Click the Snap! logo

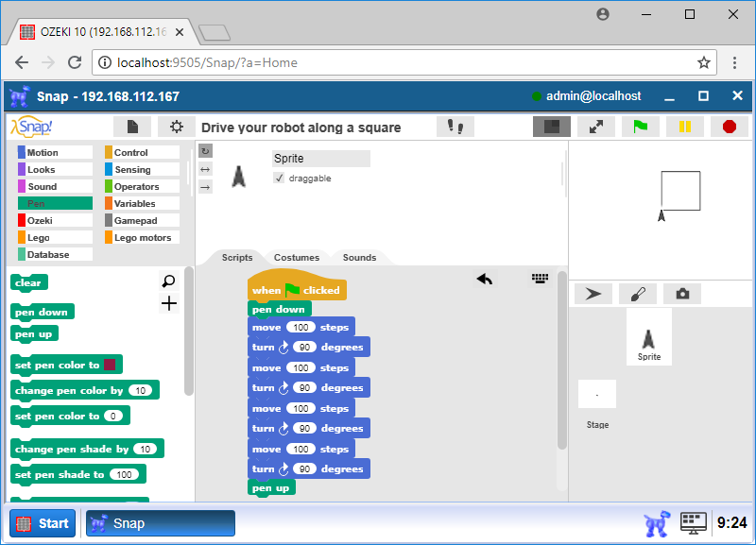(x=32, y=127)
